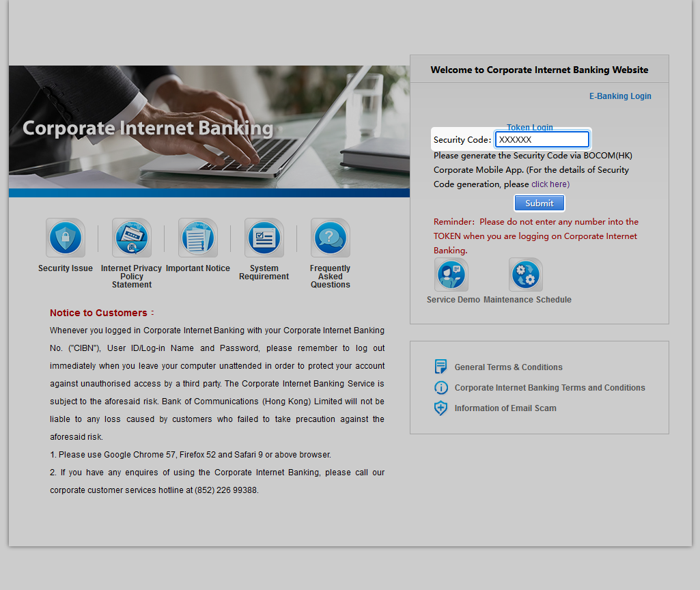700x590 pixels.
Task: Click the Maintenance Schedule gears icon
Action: click(526, 275)
